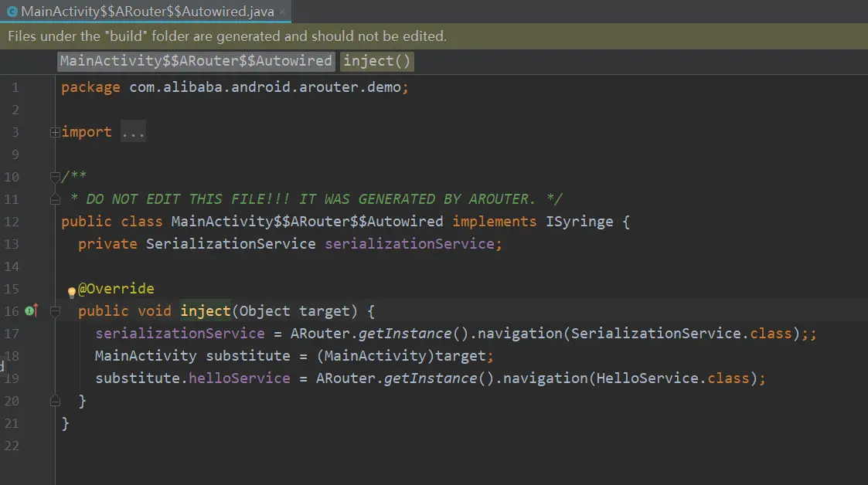Click 'HelloService.class' argument on line 19
Image resolution: width=868 pixels, height=485 pixels.
click(x=672, y=378)
